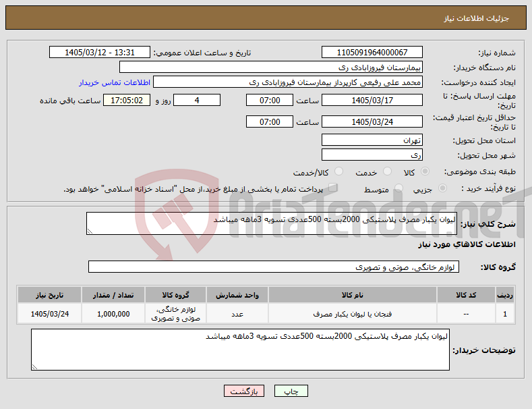The height and width of the screenshot is (409, 532).
Task: Select the جزیی purchase type radio
Action: pyautogui.click(x=442, y=188)
